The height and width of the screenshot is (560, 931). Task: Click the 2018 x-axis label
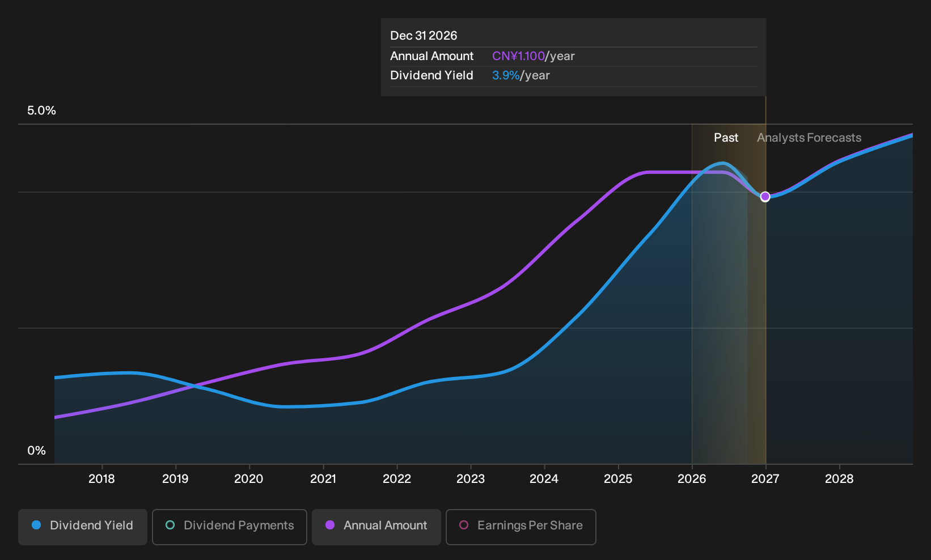(101, 479)
